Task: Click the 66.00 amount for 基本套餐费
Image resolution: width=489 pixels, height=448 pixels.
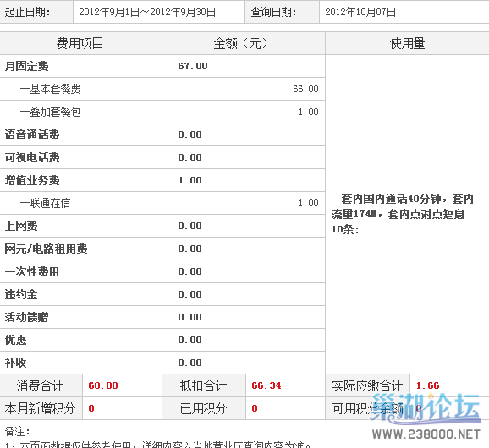Action: (305, 89)
